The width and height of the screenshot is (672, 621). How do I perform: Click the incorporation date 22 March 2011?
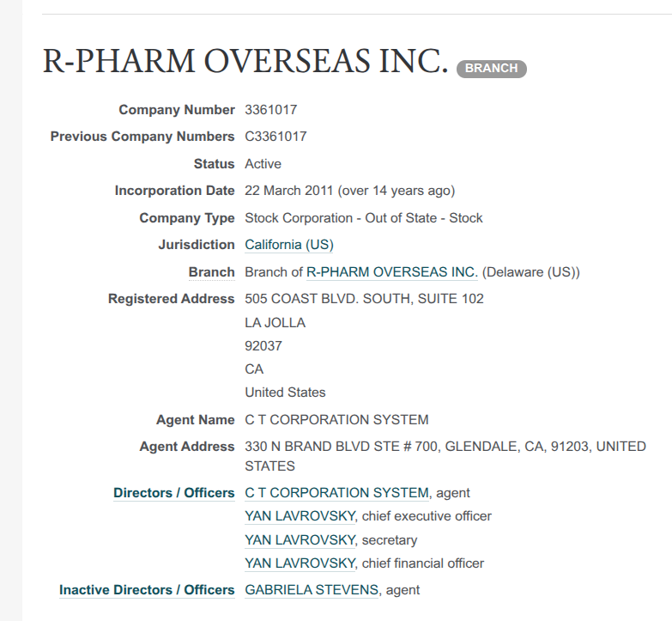[x=290, y=191]
